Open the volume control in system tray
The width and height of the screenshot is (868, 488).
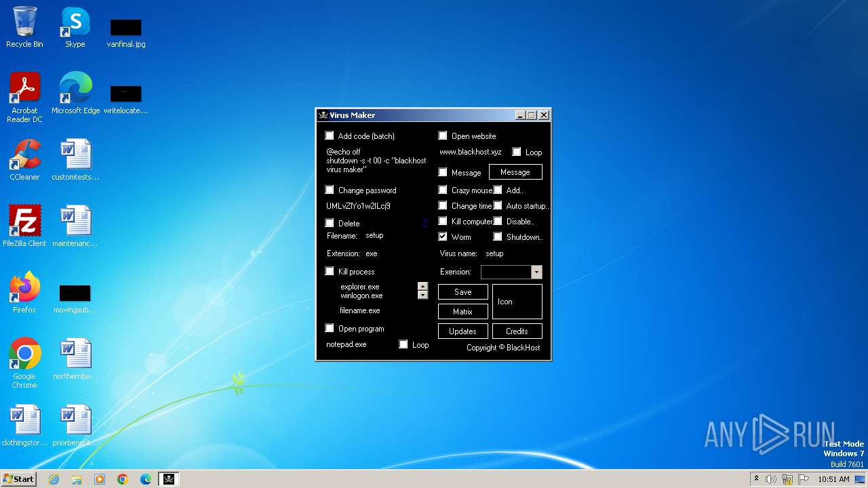click(770, 479)
